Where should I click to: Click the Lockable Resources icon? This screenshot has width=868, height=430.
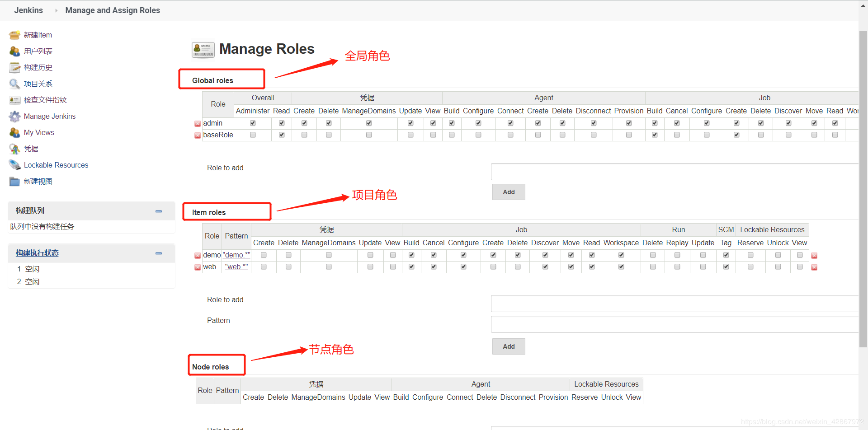pos(14,165)
